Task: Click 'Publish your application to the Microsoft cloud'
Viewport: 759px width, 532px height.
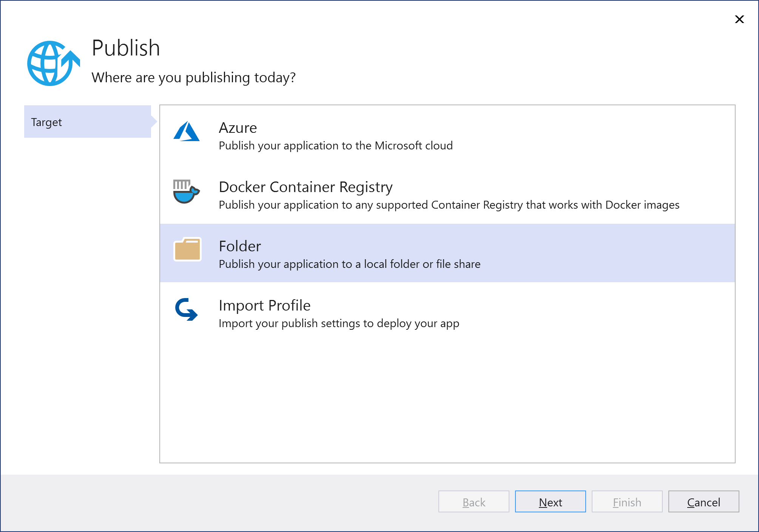Action: (x=336, y=146)
